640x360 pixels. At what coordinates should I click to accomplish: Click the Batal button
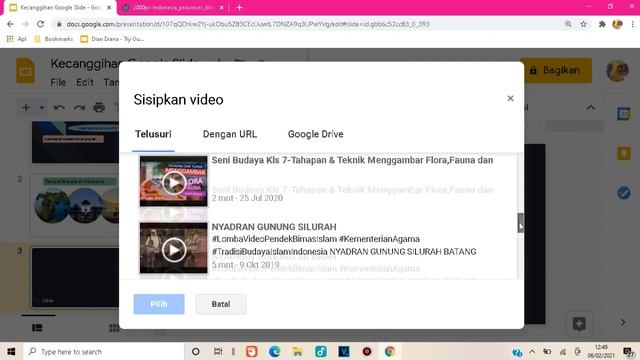[221, 304]
